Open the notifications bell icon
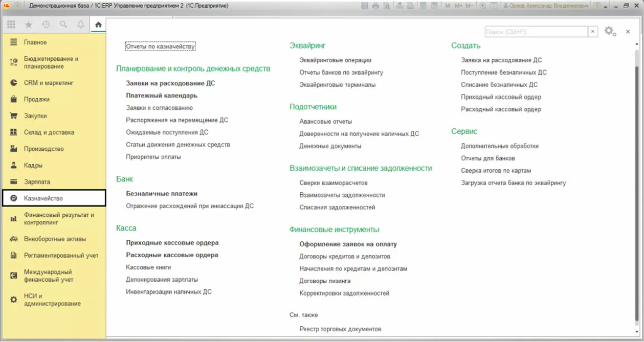The width and height of the screenshot is (644, 342). (81, 25)
